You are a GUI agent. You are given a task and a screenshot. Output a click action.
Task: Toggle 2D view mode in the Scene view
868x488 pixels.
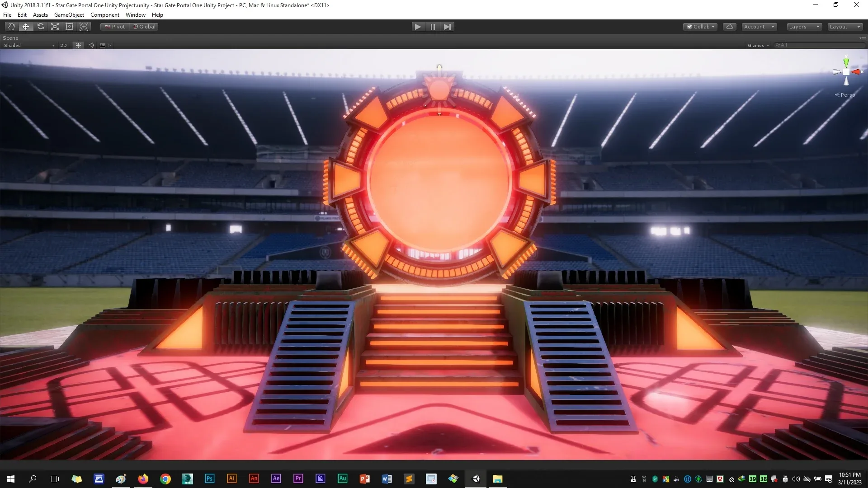(x=63, y=45)
